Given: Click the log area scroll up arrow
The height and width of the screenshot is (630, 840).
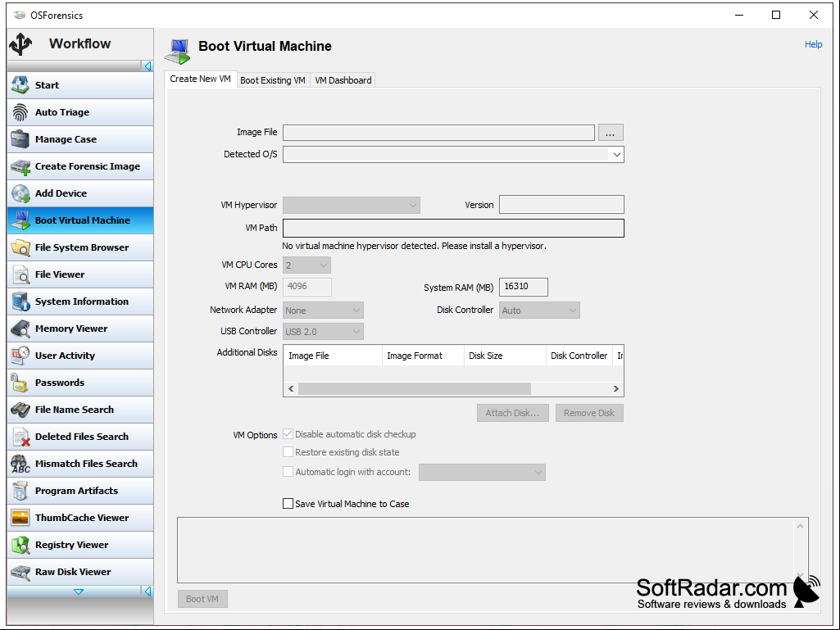Looking at the screenshot, I should 800,526.
